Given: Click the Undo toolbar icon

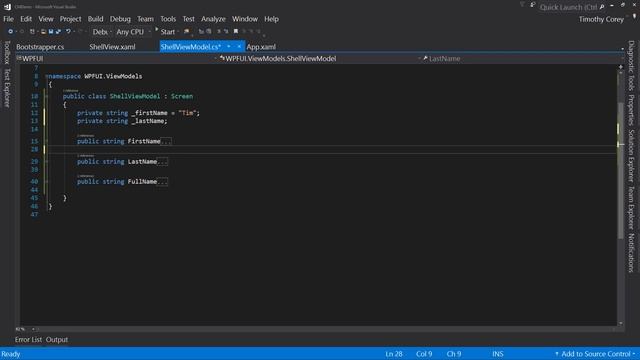Looking at the screenshot, I should click(68, 31).
